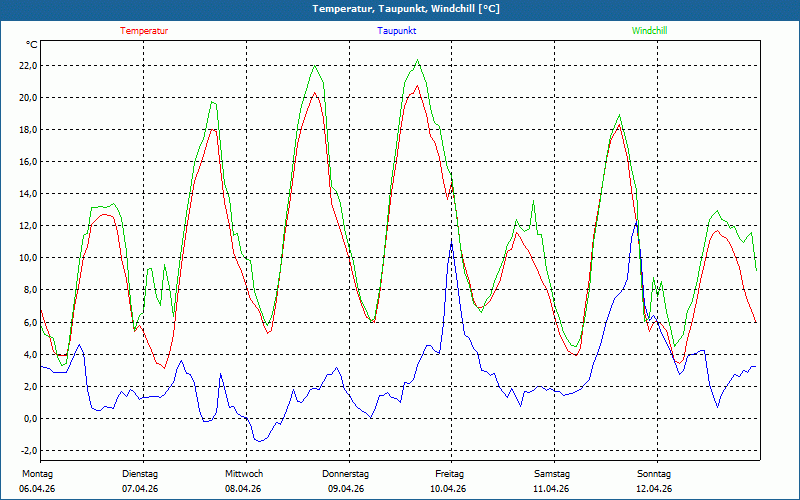Click the 0,0 y-axis value
Viewport: 800px width, 500px height.
(x=30, y=418)
